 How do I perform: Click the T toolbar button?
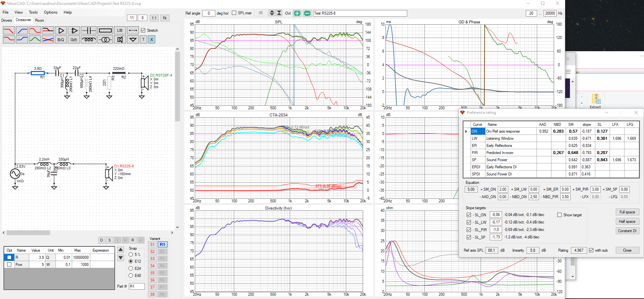coord(144,40)
